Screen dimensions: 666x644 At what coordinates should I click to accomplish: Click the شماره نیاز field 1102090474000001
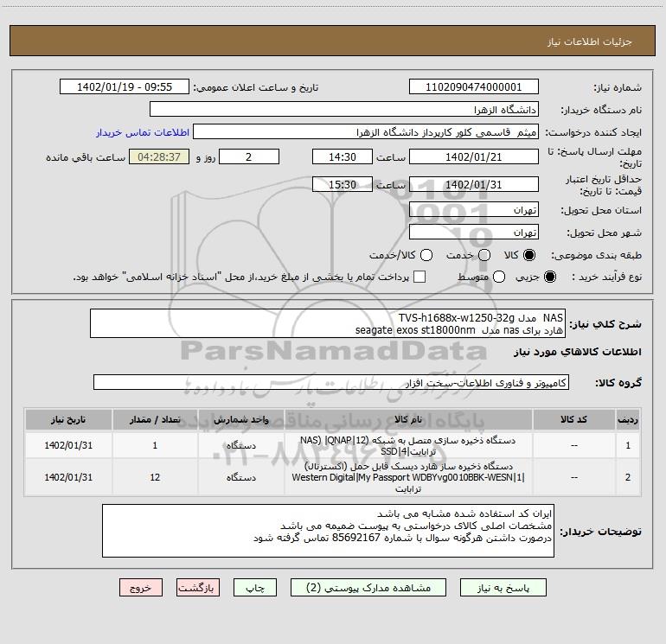(x=474, y=87)
